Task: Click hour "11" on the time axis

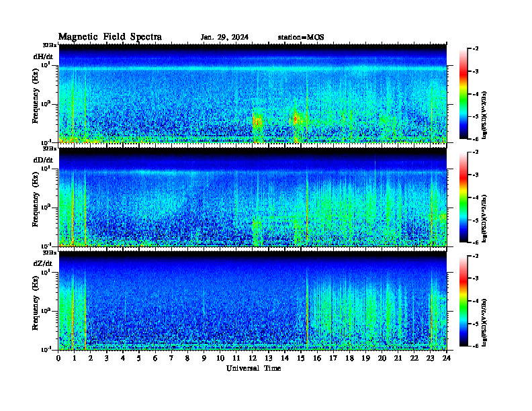Action: click(x=236, y=358)
